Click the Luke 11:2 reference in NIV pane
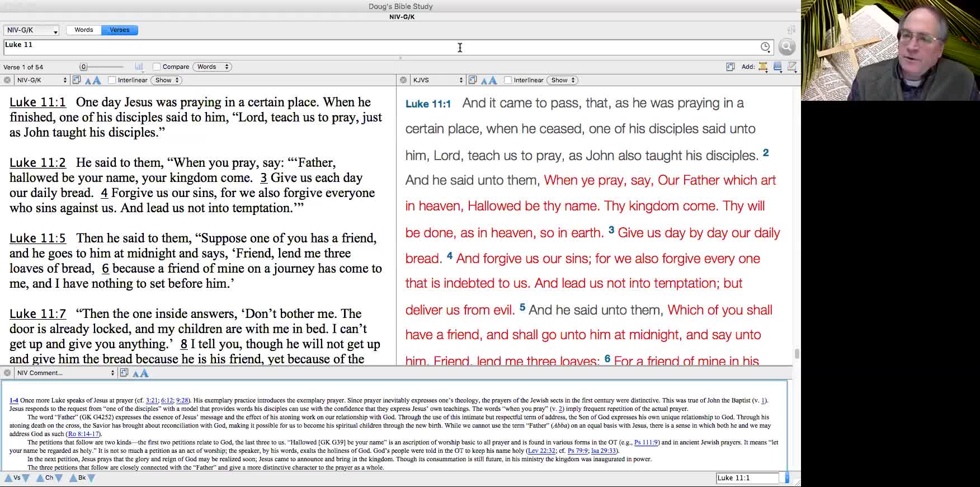 [x=37, y=162]
